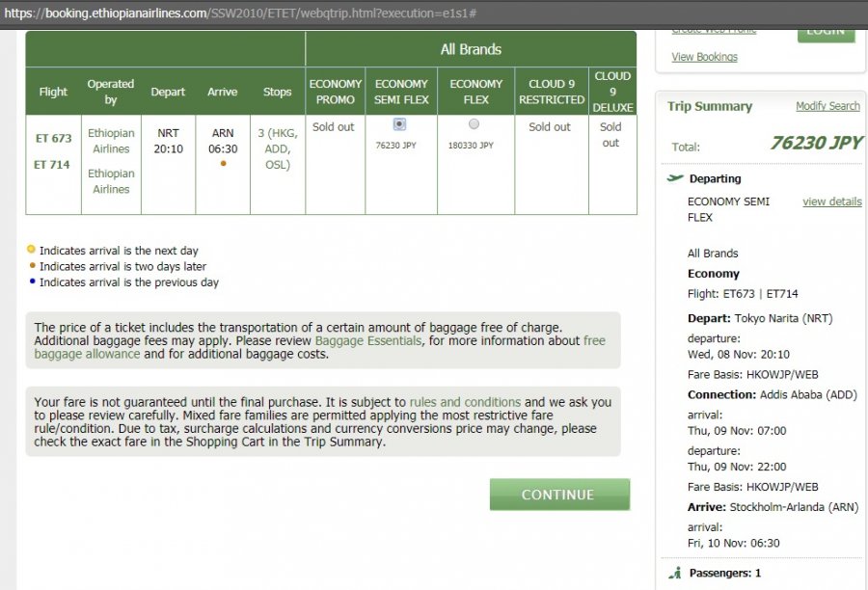
Task: Open flight ET 673 details
Action: click(x=53, y=139)
